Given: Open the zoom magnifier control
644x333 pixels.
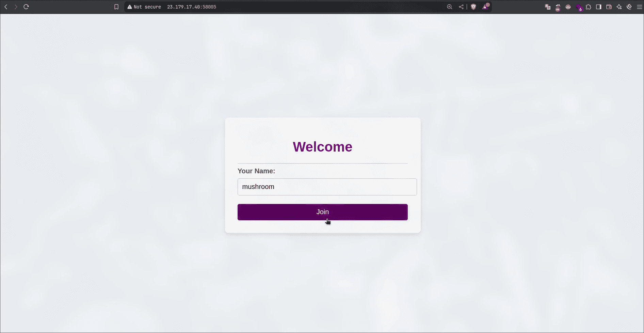Looking at the screenshot, I should [450, 7].
